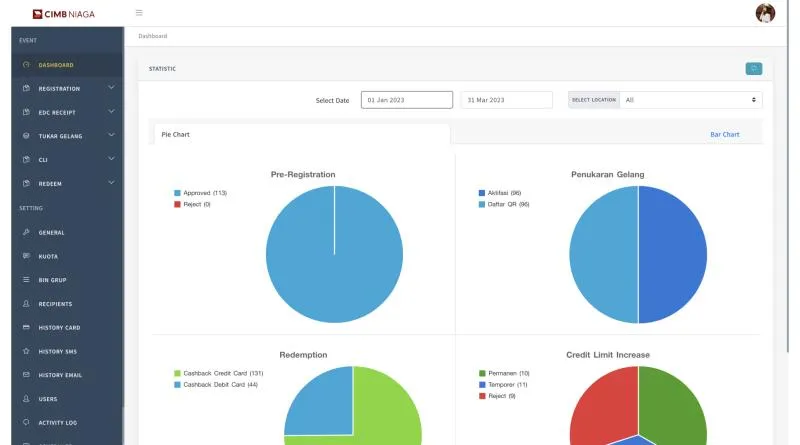Switch to the Bar Chart tab

pyautogui.click(x=724, y=135)
